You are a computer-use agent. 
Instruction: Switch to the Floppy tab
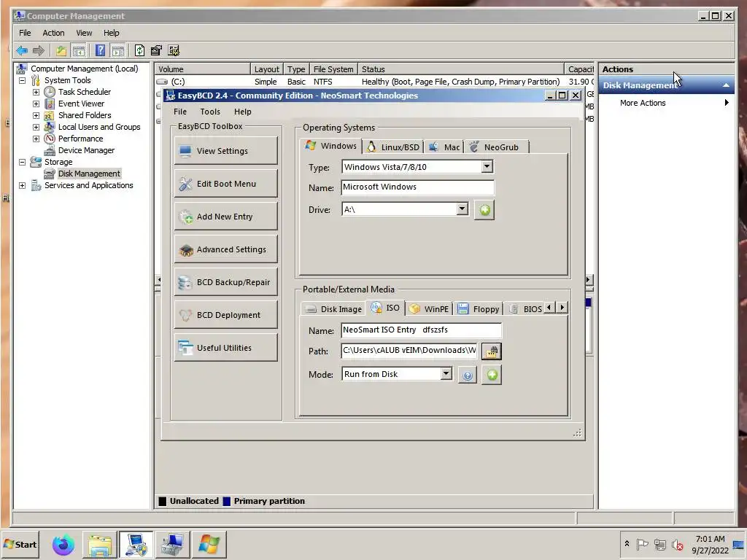pos(478,309)
